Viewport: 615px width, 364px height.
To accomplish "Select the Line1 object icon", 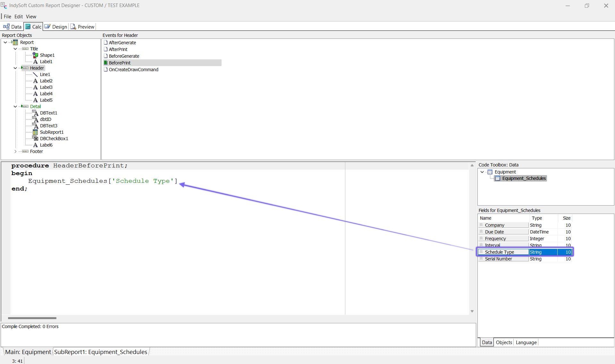I will pyautogui.click(x=36, y=74).
